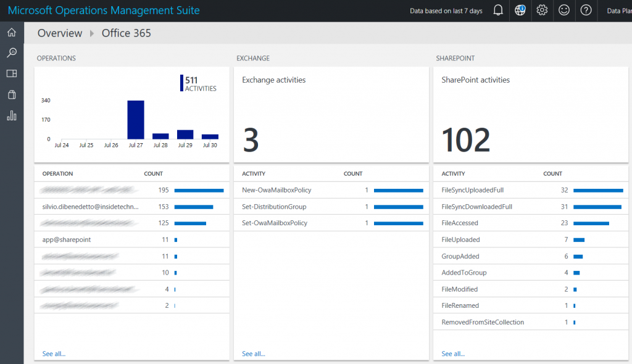The height and width of the screenshot is (364, 632).
Task: Click the Jul 27 bar in the chart
Action: pos(136,120)
